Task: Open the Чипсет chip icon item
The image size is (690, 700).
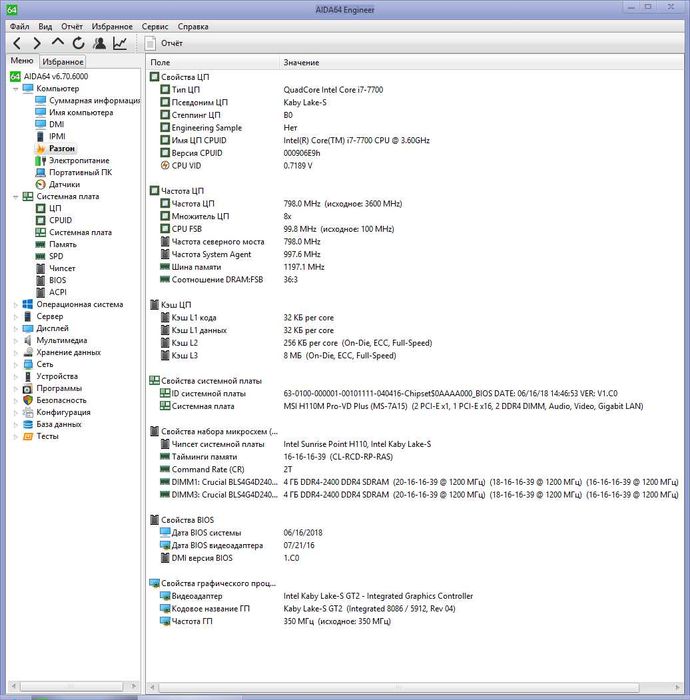Action: pyautogui.click(x=41, y=268)
